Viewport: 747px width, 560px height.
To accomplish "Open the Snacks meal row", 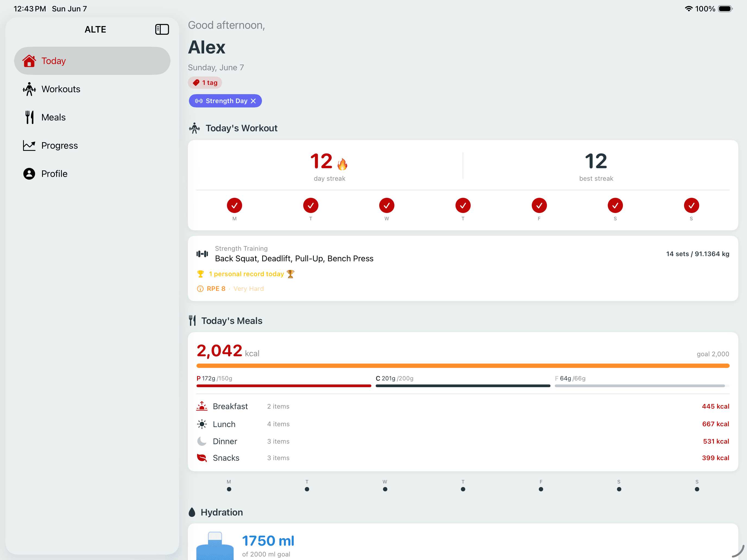I will (463, 458).
